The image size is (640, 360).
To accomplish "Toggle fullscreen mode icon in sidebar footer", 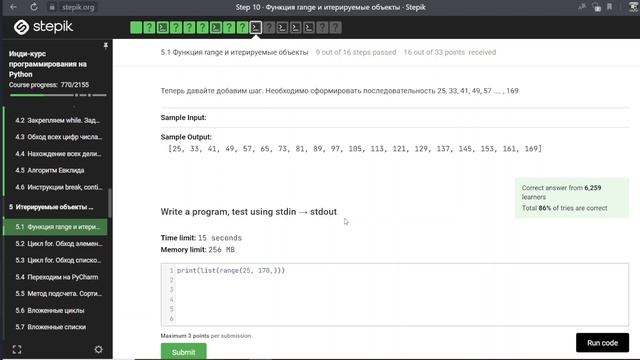I will click(17, 349).
